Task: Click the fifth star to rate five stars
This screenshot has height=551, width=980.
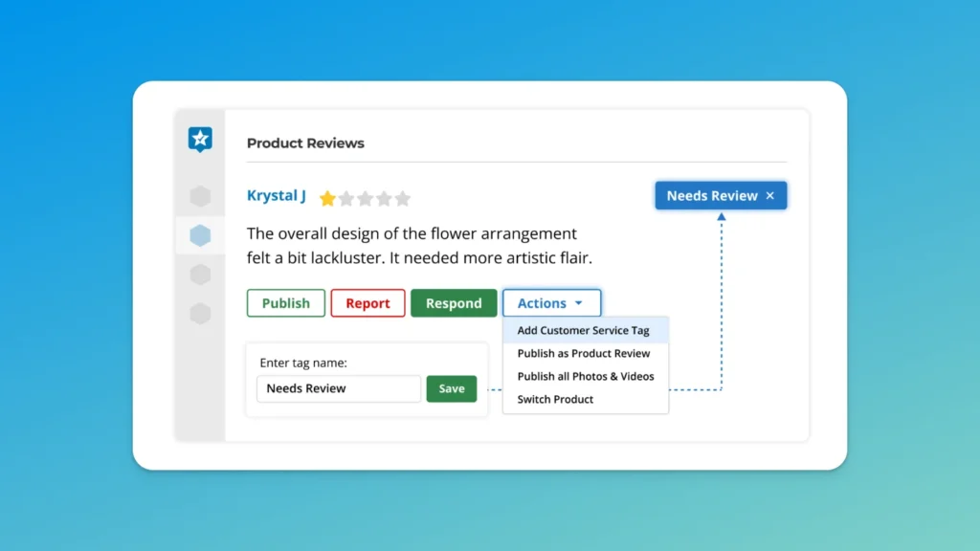Action: (x=403, y=198)
